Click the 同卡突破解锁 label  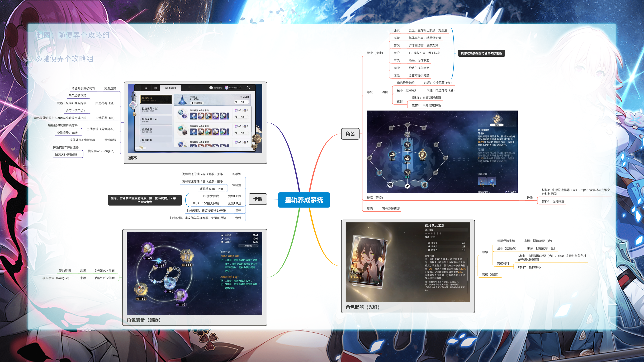(x=390, y=209)
